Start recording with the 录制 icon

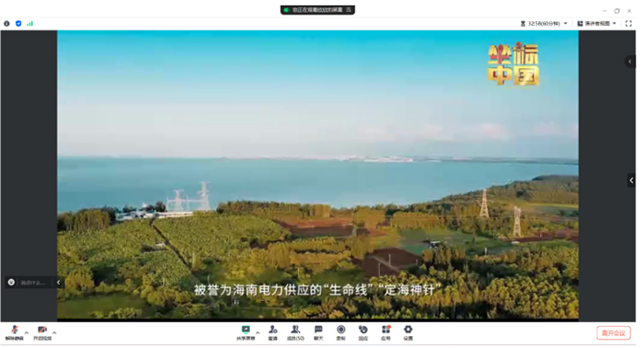point(341,332)
